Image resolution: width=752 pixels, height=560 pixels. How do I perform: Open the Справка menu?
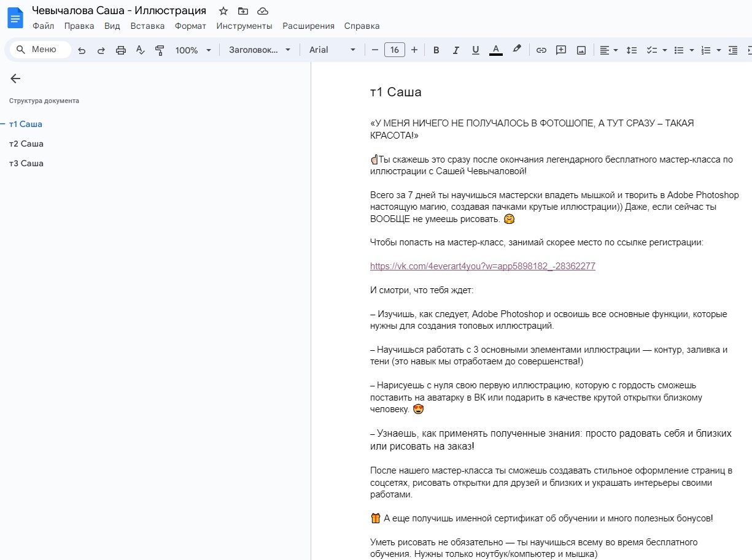362,26
